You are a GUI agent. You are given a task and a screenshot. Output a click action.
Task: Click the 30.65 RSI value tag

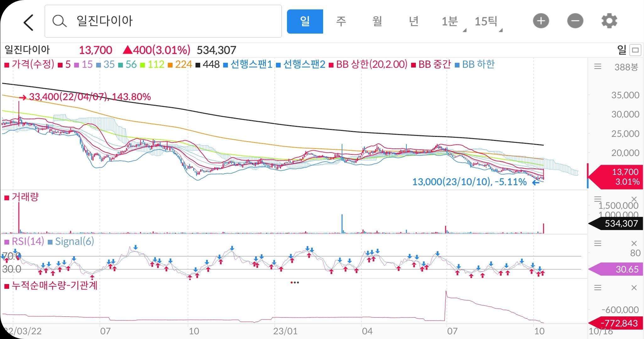[615, 269]
